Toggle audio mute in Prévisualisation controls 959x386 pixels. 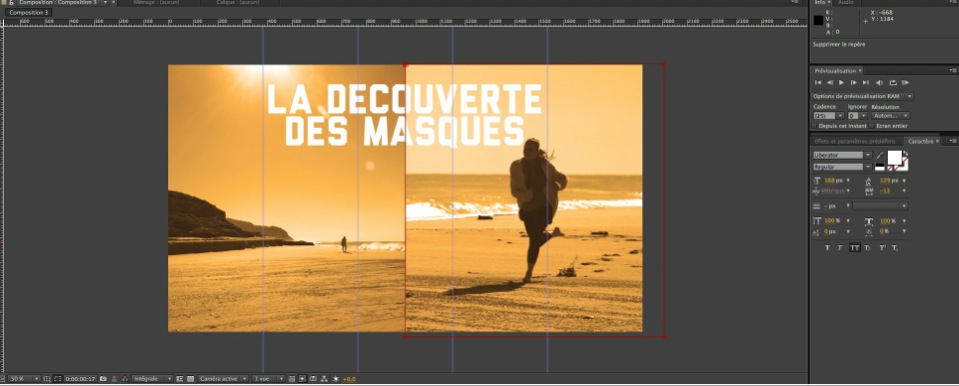point(879,83)
